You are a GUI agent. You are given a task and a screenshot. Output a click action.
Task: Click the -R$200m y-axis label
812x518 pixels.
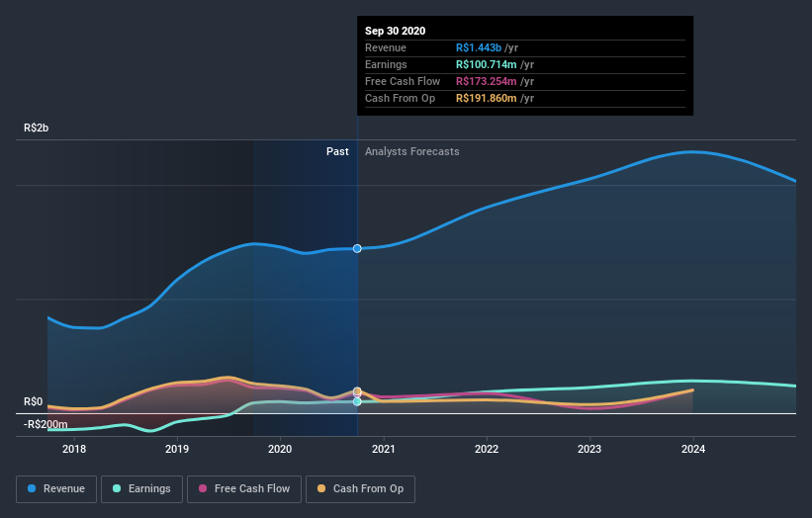45,425
